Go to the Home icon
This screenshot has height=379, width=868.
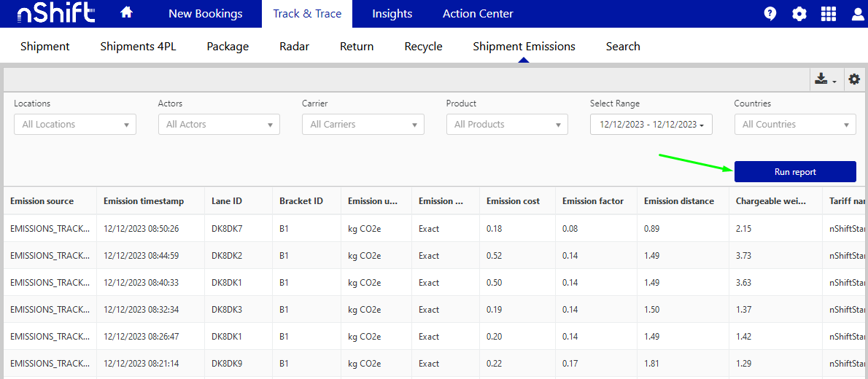pos(126,13)
